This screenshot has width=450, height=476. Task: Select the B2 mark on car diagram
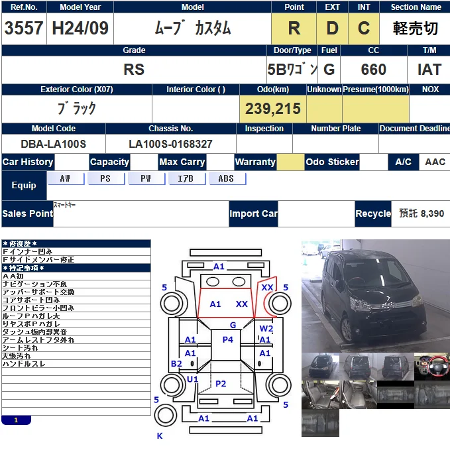[x=176, y=364]
